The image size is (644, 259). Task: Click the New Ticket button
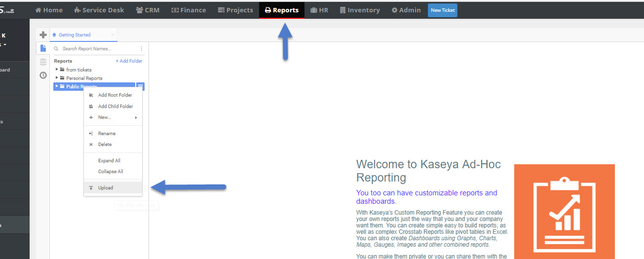[x=443, y=10]
